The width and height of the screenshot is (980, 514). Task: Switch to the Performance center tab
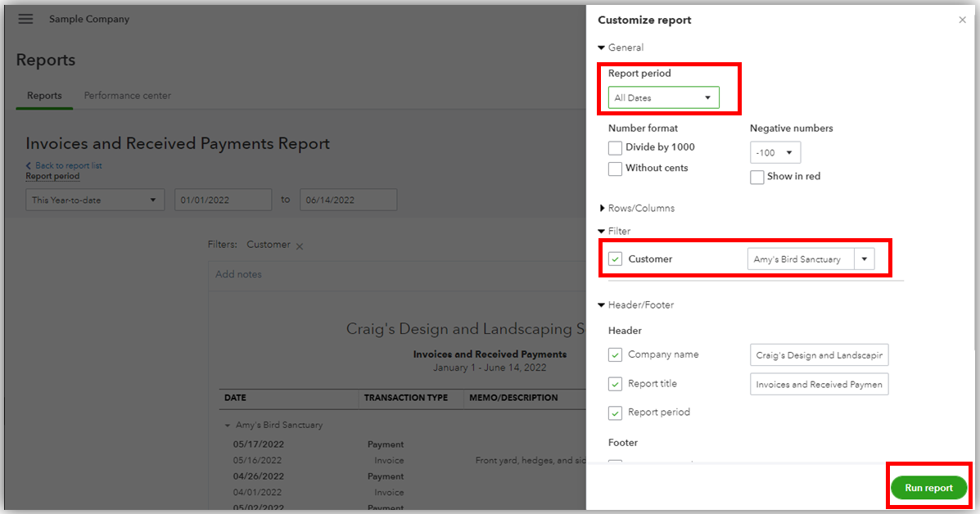pos(128,96)
